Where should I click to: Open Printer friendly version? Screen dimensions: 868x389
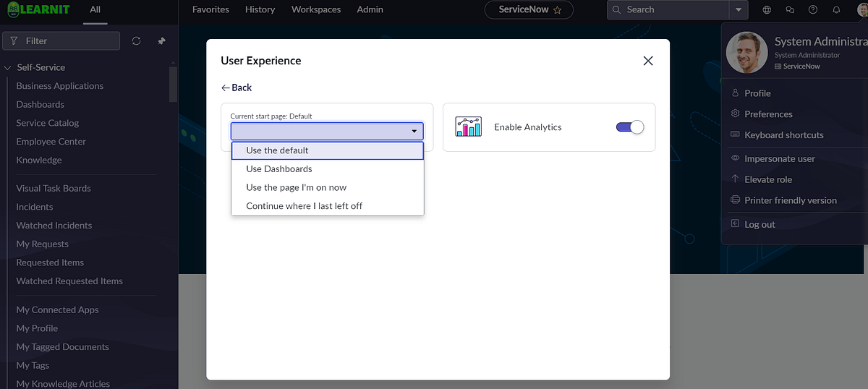coord(791,200)
